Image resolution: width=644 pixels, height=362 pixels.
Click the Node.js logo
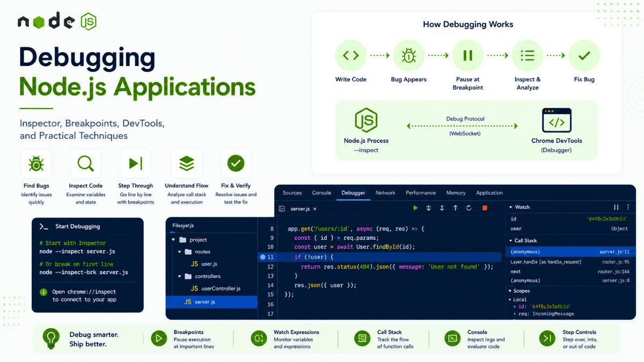[x=57, y=22]
